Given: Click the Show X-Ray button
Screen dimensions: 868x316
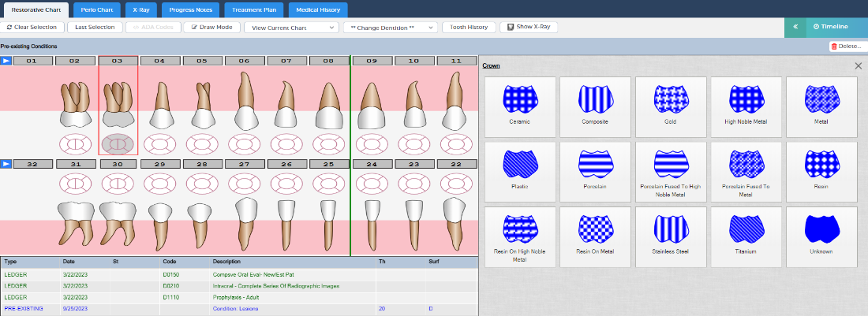Looking at the screenshot, I should tap(528, 27).
